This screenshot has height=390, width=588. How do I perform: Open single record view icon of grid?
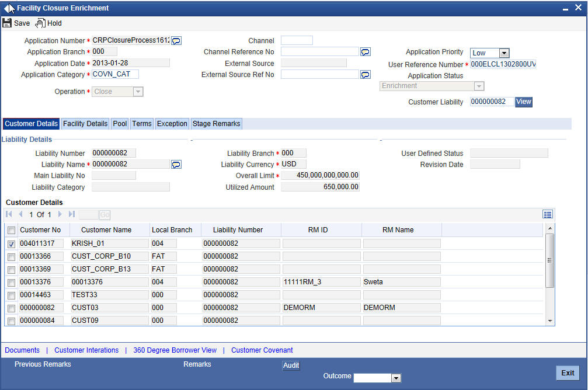(x=548, y=214)
